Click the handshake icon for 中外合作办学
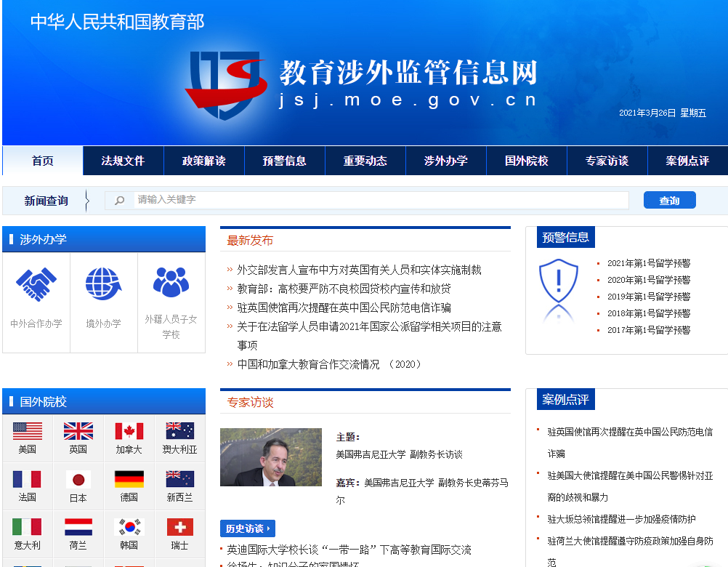The image size is (728, 567). click(x=36, y=284)
